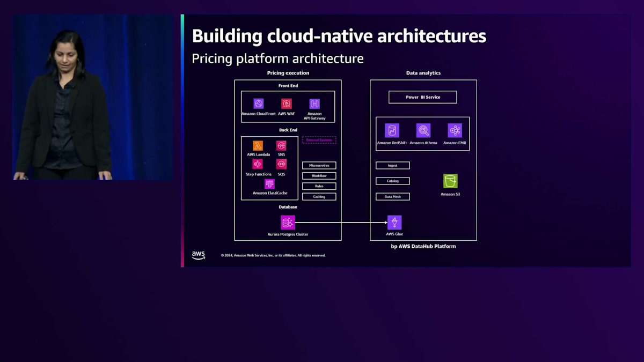Select the Amazon Athena icon
This screenshot has width=644, height=362.
(x=423, y=130)
